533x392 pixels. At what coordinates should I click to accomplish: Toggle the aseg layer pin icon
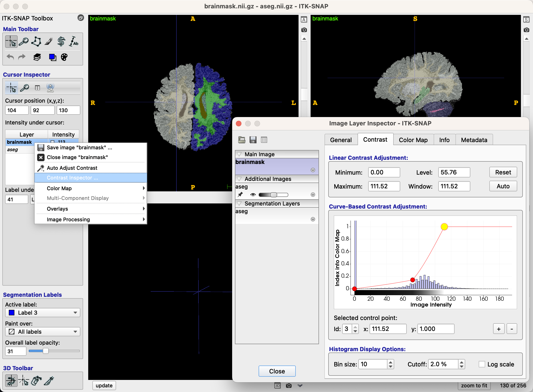pyautogui.click(x=240, y=195)
